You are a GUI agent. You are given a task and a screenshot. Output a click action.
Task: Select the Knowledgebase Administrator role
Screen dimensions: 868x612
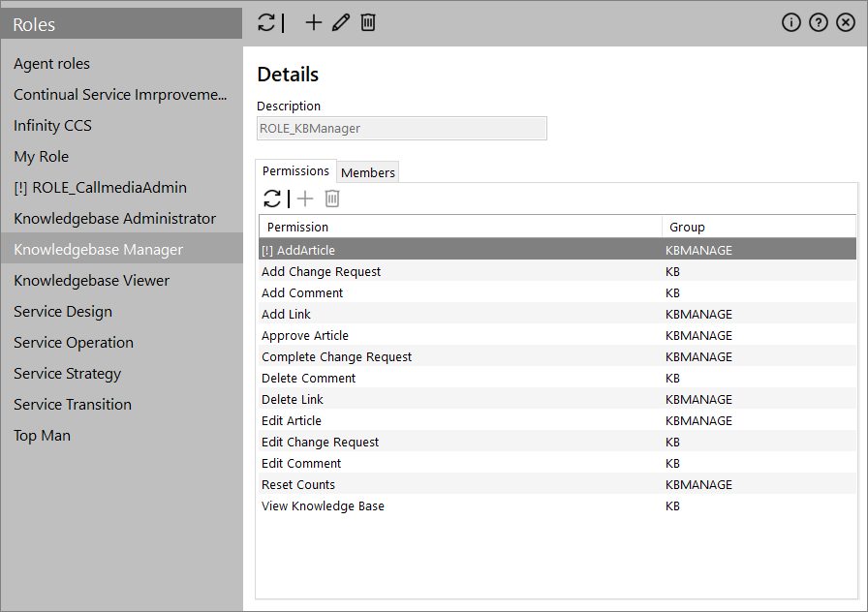point(122,219)
